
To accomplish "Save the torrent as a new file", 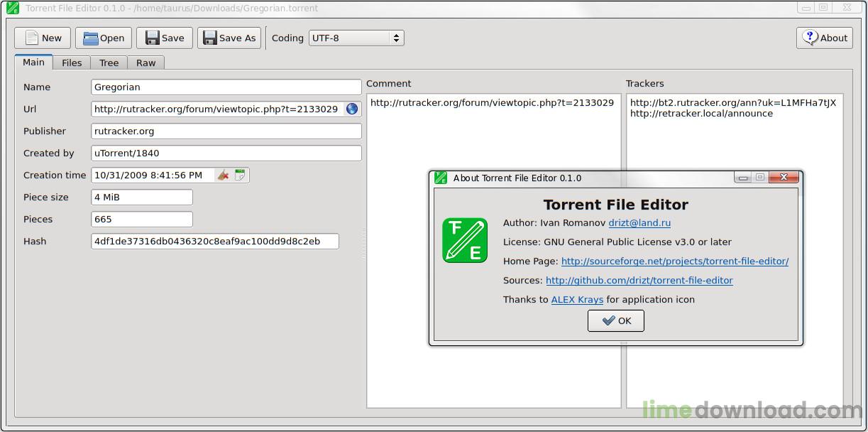I will click(229, 38).
